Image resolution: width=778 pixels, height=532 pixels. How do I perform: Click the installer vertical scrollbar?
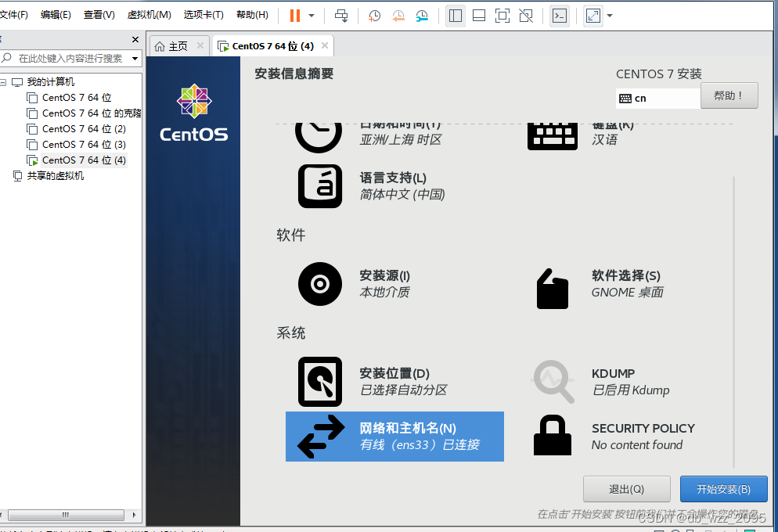click(734, 322)
